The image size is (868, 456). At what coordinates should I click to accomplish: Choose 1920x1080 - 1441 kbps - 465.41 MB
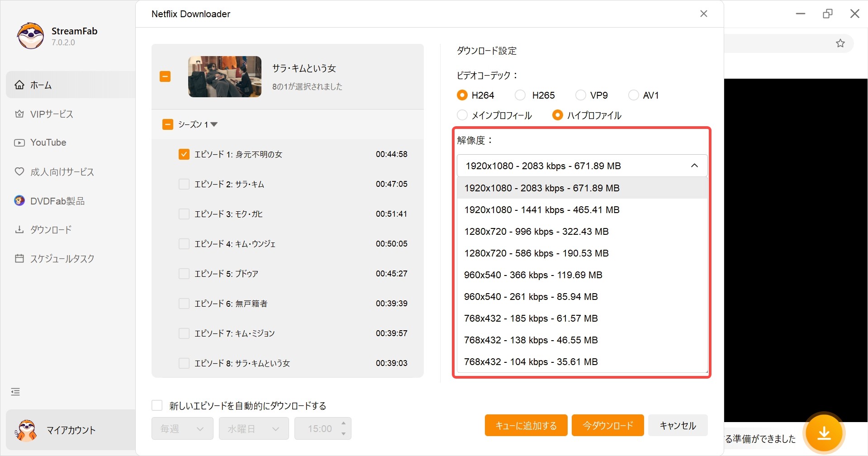point(582,209)
